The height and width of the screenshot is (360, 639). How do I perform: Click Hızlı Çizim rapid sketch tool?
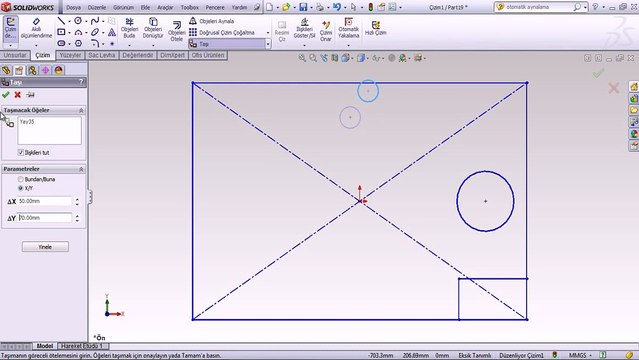(x=375, y=28)
